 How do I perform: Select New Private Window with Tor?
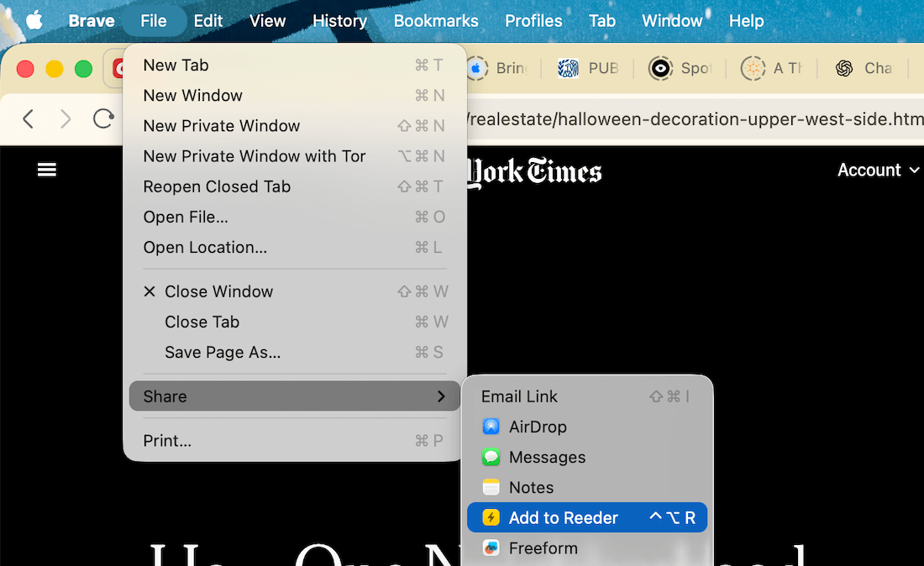click(255, 156)
